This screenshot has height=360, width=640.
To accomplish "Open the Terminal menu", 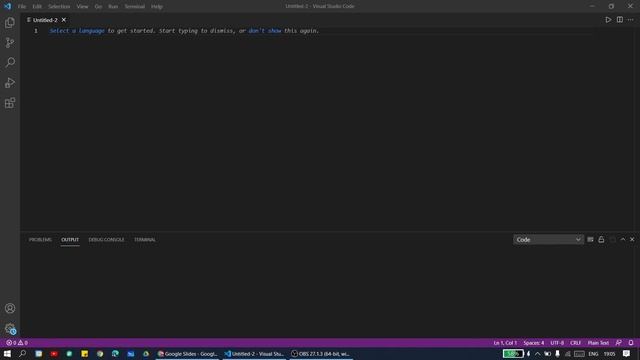I will pyautogui.click(x=135, y=7).
